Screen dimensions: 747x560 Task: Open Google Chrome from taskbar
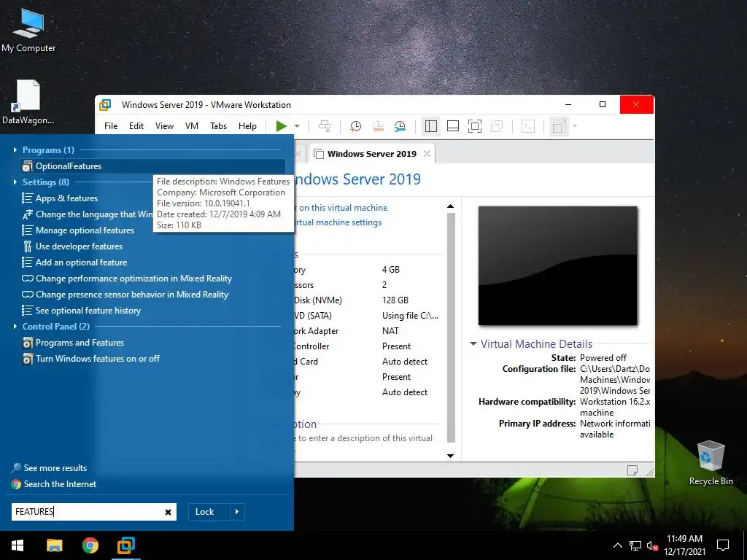tap(90, 545)
